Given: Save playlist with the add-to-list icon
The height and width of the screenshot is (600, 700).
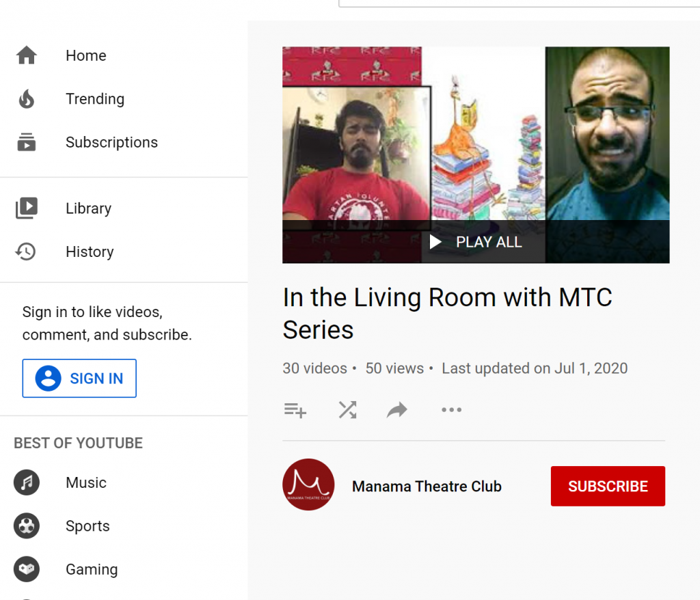Looking at the screenshot, I should pos(295,410).
